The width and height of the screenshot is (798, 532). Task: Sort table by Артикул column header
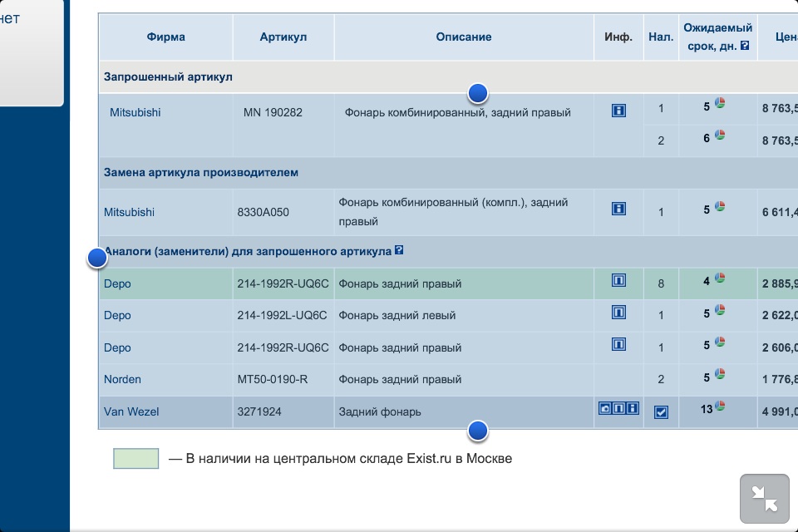coord(283,37)
